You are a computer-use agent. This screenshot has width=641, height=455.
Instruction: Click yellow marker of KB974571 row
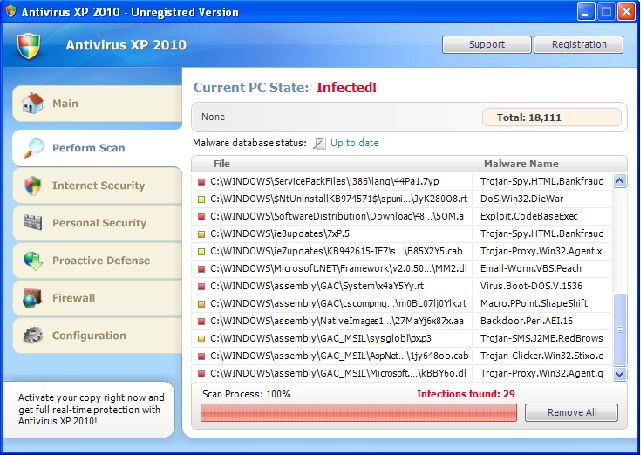point(201,199)
